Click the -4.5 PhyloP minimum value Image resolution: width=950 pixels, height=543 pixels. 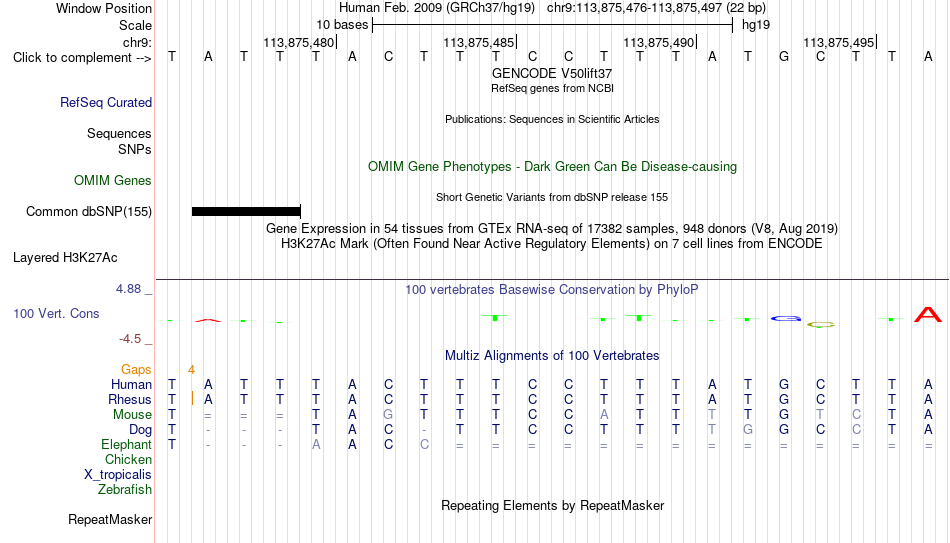130,339
